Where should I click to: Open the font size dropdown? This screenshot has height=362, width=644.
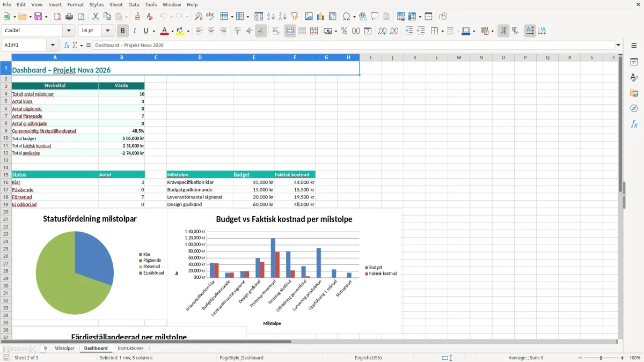[108, 31]
